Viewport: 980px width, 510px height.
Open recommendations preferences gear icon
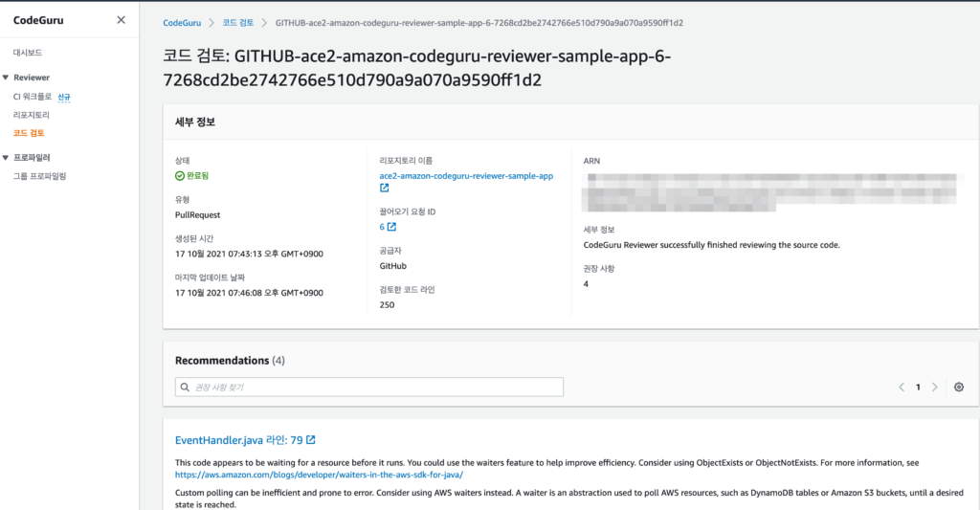[x=959, y=387]
